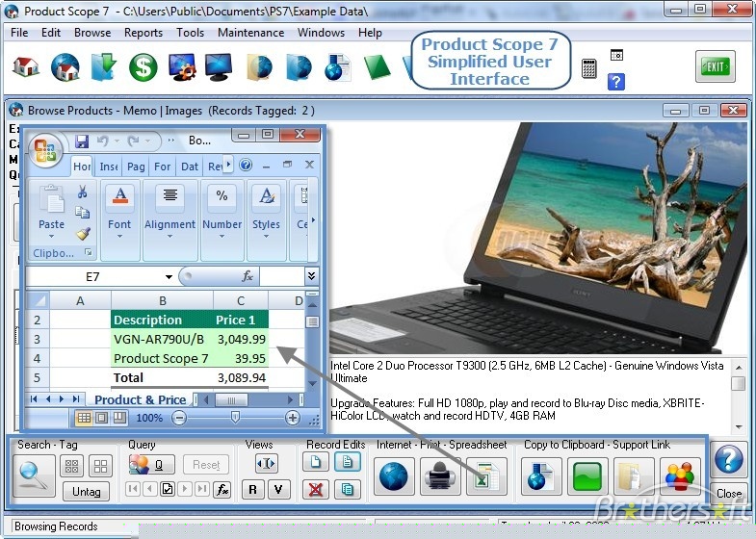Click the tan folder with globe icon
Viewport: 756px width, 539px height.
[x=259, y=67]
